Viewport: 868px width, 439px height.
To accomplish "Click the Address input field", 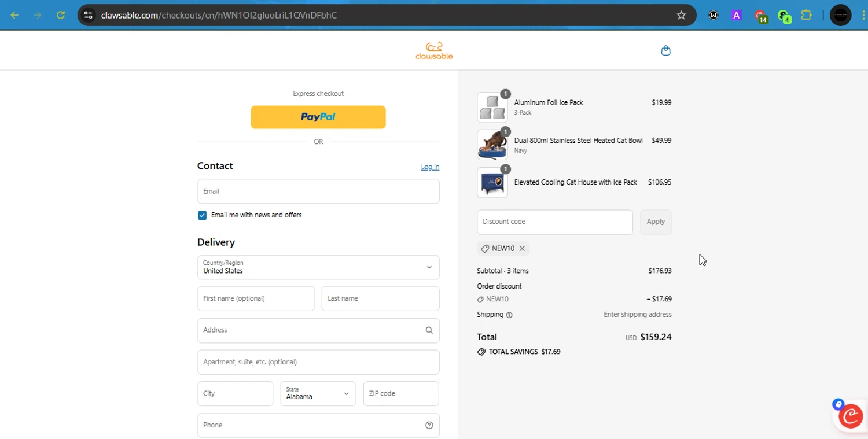I will (x=318, y=330).
